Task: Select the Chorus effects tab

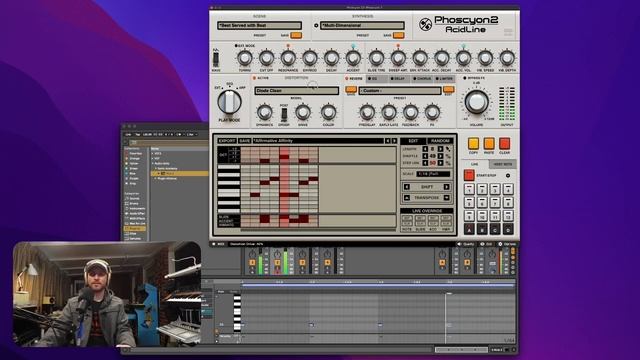Action: click(x=422, y=78)
